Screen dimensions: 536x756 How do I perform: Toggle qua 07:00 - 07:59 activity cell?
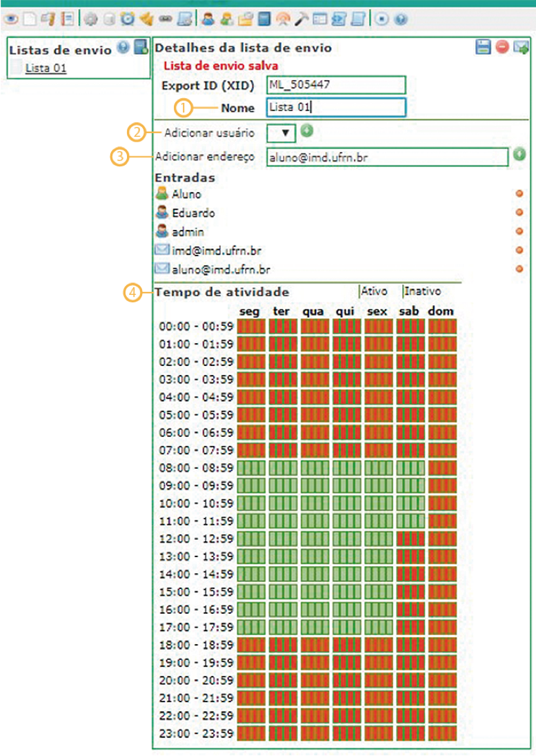(x=315, y=450)
